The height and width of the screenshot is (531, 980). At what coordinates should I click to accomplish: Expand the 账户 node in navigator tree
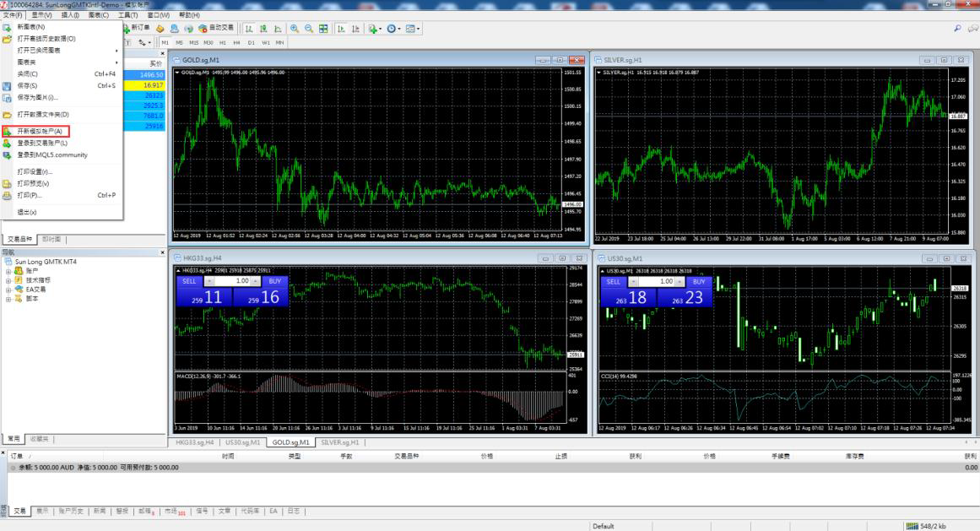[x=8, y=271]
